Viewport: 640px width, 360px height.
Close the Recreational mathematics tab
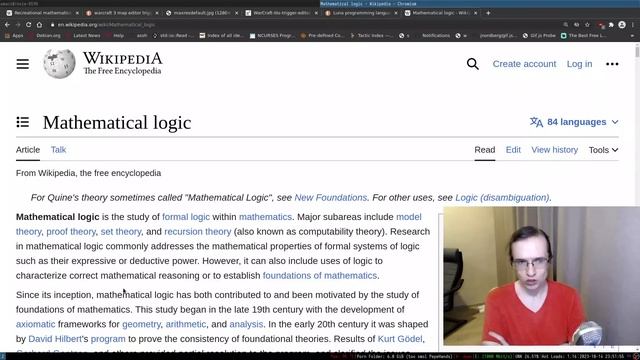pos(77,13)
